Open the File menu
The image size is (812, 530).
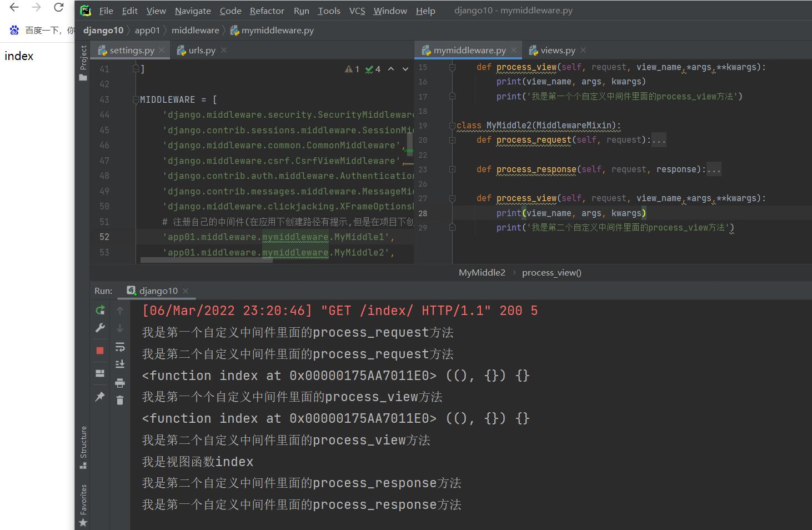click(x=106, y=11)
